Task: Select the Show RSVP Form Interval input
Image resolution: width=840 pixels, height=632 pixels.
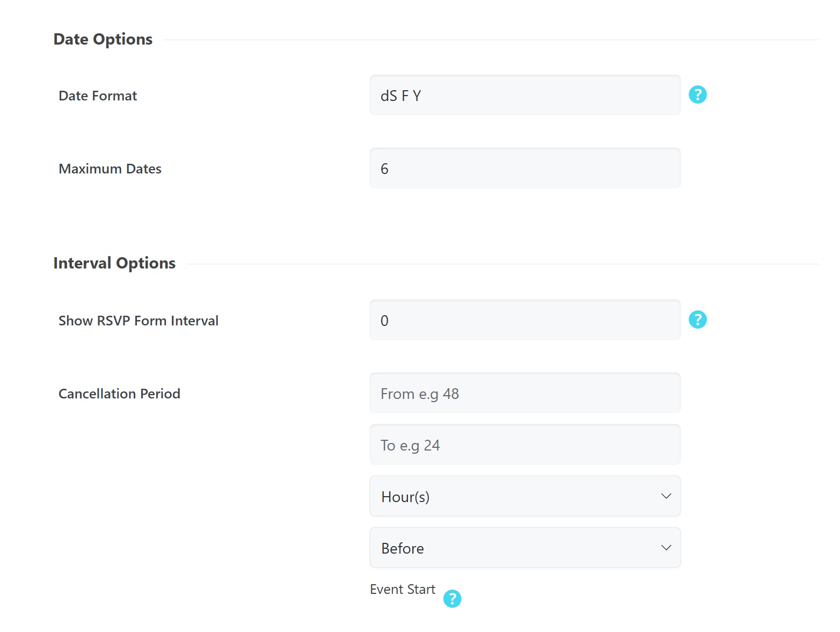Action: tap(524, 321)
